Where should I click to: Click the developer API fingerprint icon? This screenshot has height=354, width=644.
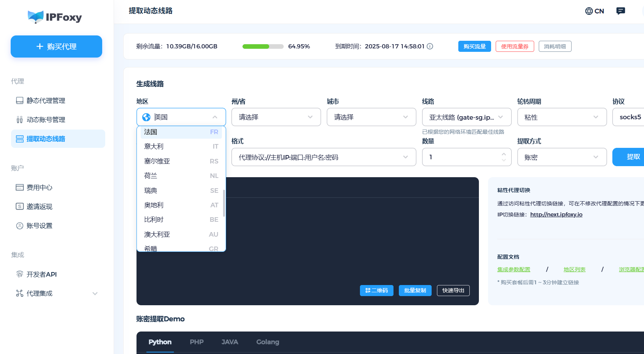pyautogui.click(x=19, y=274)
